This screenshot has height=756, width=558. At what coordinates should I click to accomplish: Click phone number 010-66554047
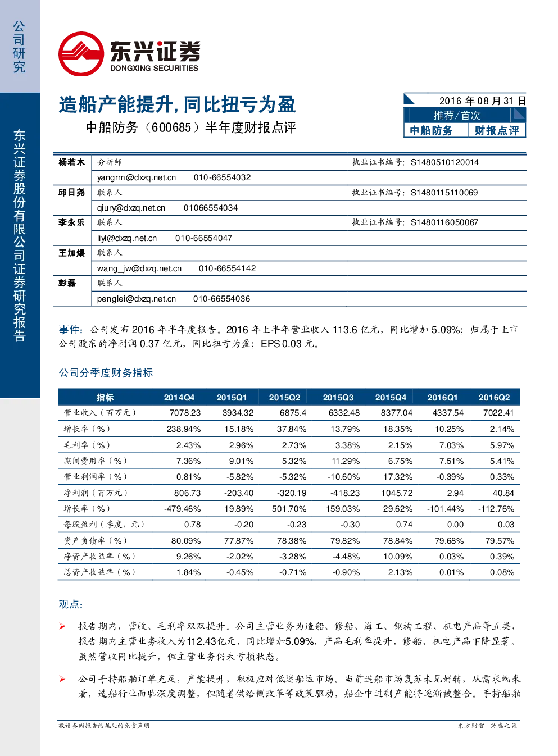[203, 238]
